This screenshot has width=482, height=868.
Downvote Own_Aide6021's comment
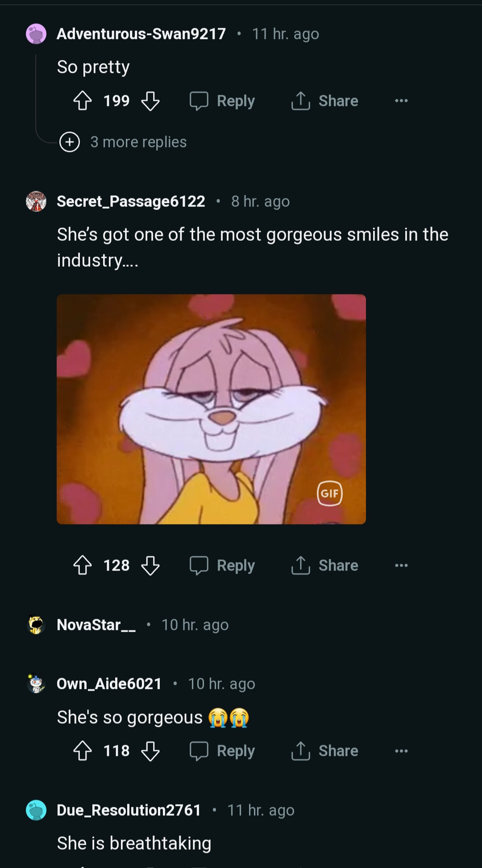(x=150, y=751)
